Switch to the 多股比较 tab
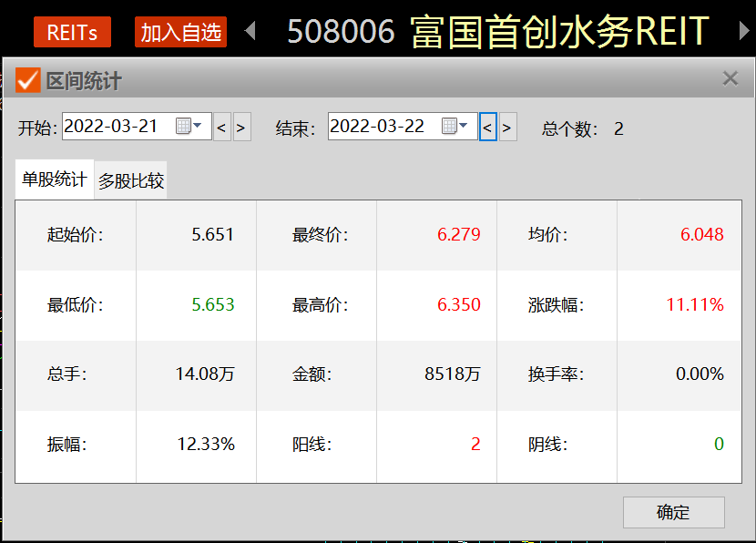Screen dimensions: 756x543 [x=130, y=180]
